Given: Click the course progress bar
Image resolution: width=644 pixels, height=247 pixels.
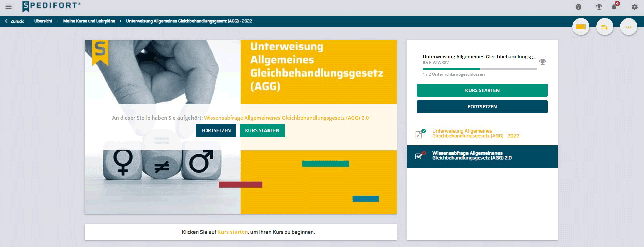Looking at the screenshot, I should click(x=479, y=69).
